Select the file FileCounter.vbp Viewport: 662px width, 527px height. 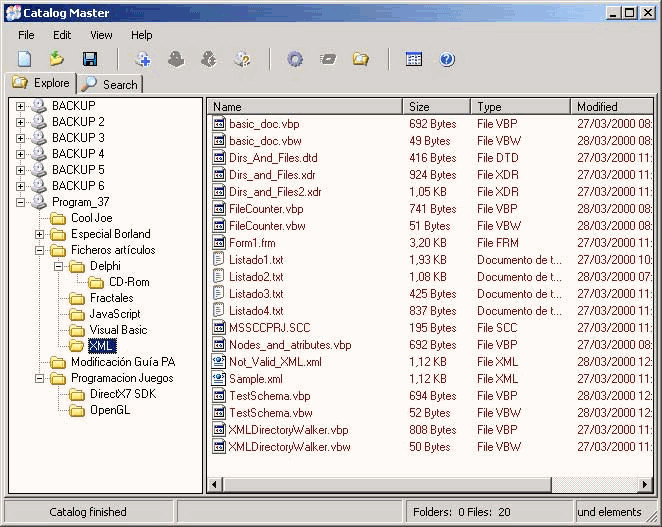coord(266,209)
